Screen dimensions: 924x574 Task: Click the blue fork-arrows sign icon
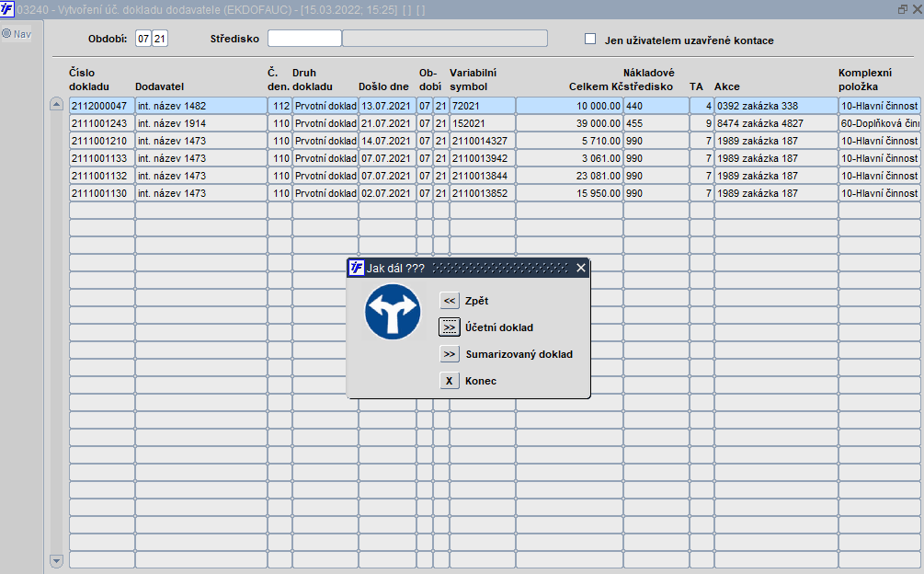click(x=393, y=312)
